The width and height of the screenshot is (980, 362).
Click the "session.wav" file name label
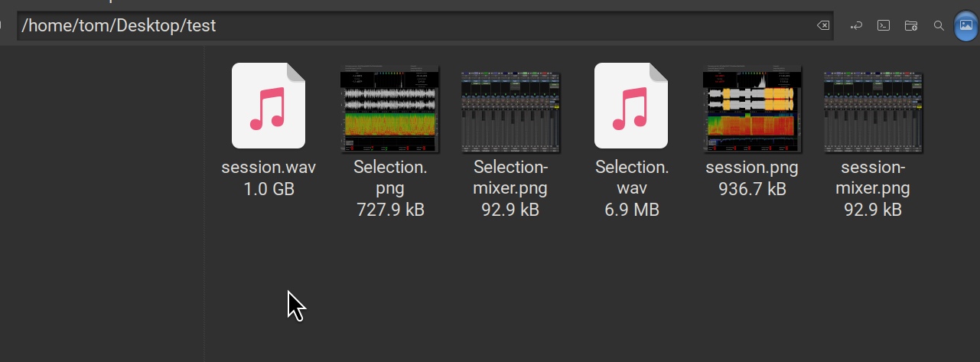coord(269,168)
